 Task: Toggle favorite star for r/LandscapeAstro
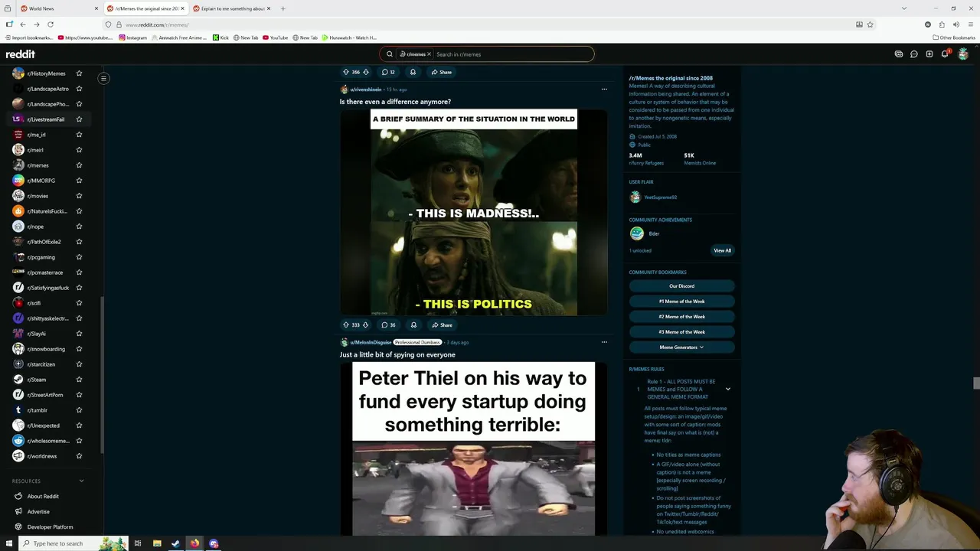79,89
